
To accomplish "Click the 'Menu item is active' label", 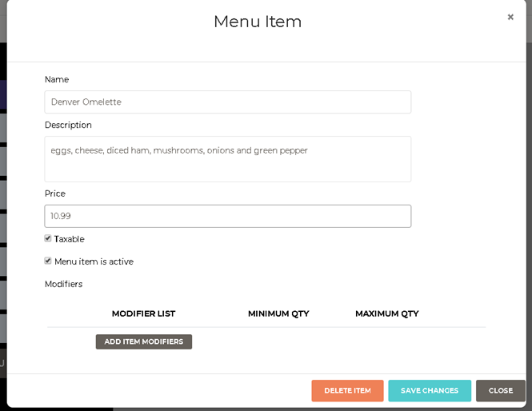I will tap(94, 261).
